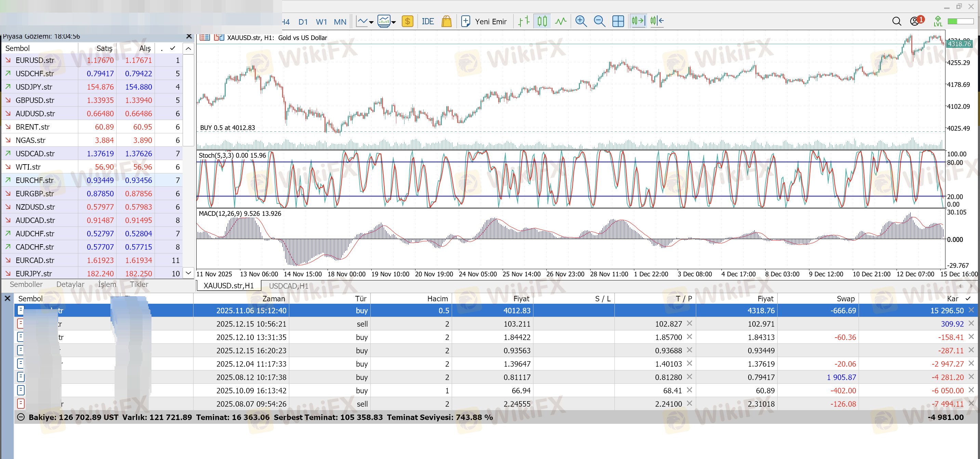Toggle auto-scroll chart to the end
Viewport: 980px width, 459px height.
pos(638,21)
